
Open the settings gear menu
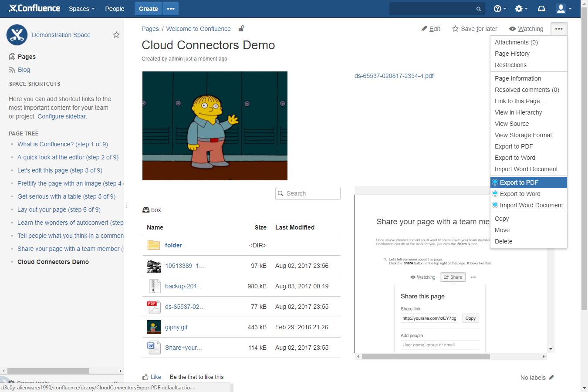tap(521, 9)
